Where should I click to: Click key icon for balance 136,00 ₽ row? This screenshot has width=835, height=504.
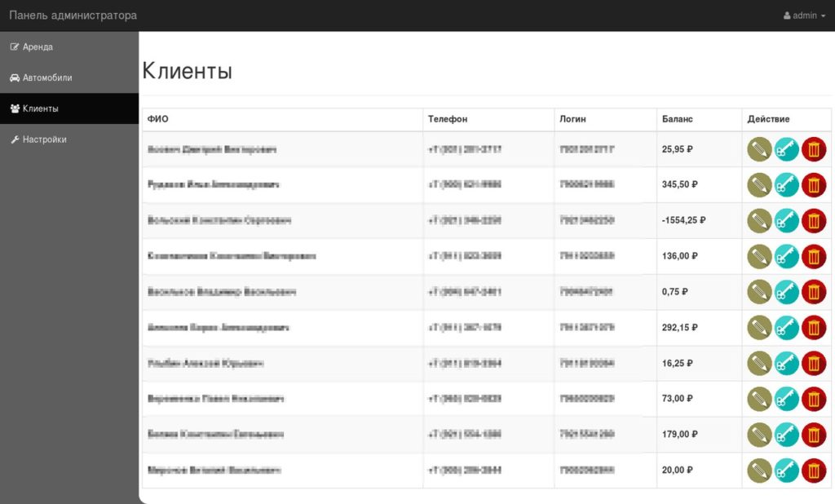pyautogui.click(x=787, y=257)
